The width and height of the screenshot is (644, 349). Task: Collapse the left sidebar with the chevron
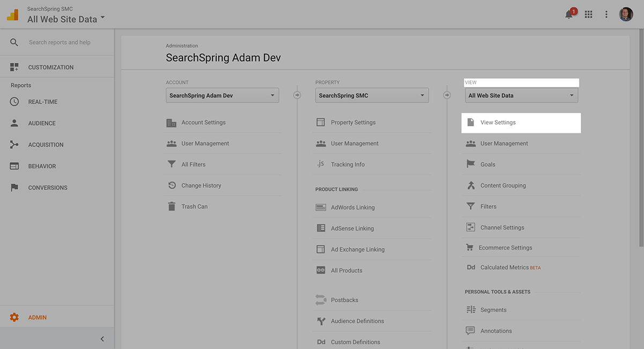[102, 339]
